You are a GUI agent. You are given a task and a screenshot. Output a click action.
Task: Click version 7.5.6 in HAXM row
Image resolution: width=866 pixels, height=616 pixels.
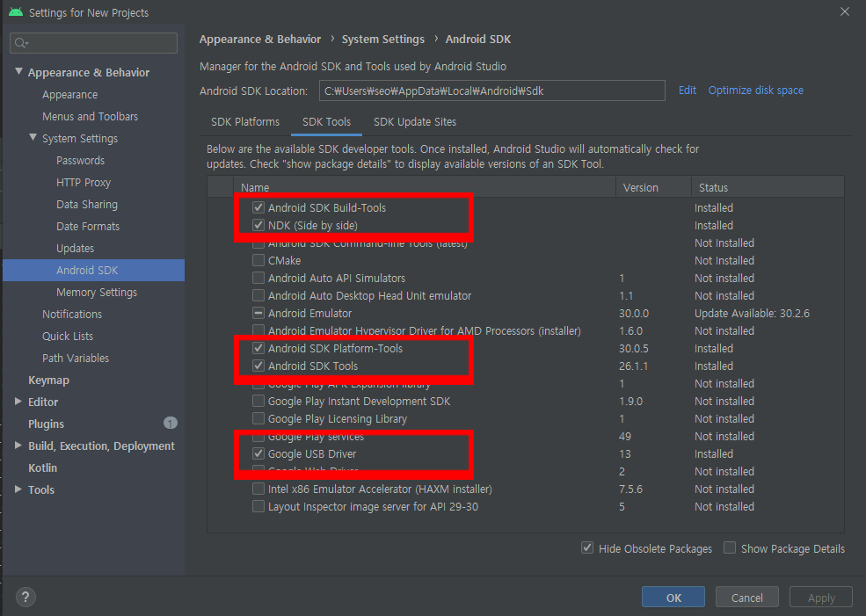(630, 489)
